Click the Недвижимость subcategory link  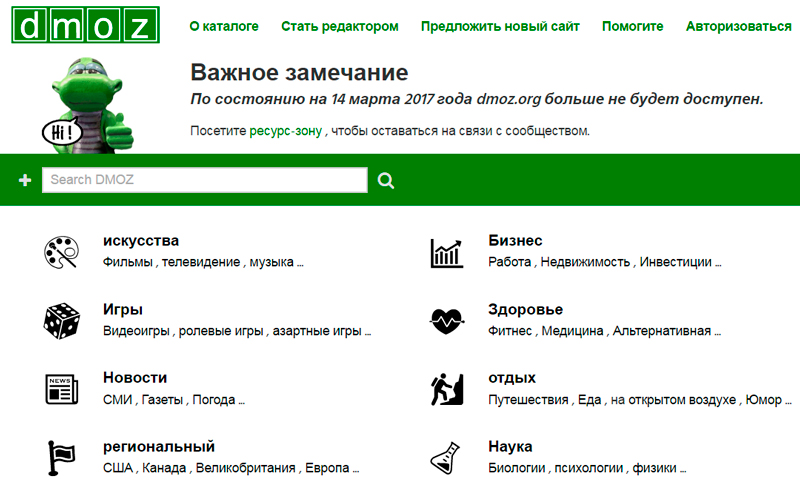coord(585,262)
